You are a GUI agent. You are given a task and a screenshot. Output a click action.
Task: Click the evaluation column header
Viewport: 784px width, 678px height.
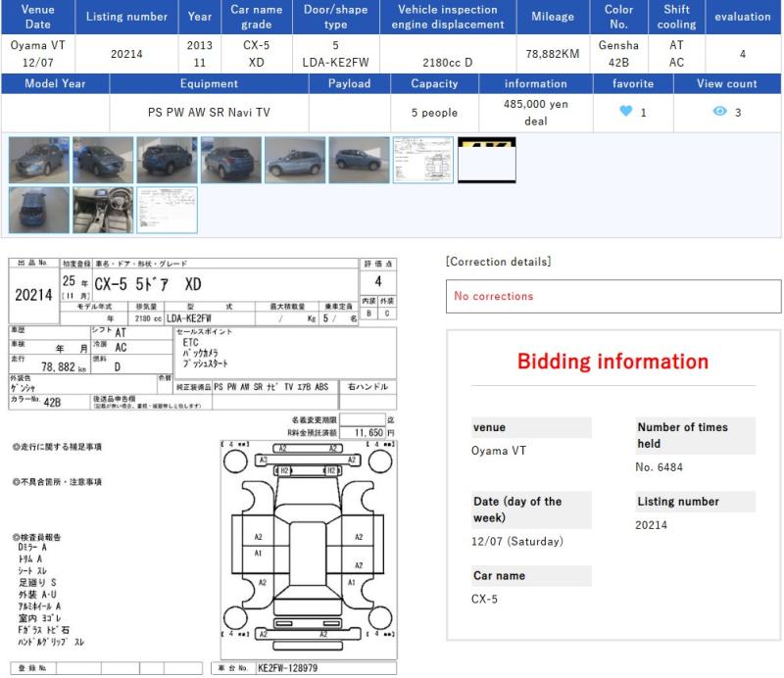click(743, 17)
